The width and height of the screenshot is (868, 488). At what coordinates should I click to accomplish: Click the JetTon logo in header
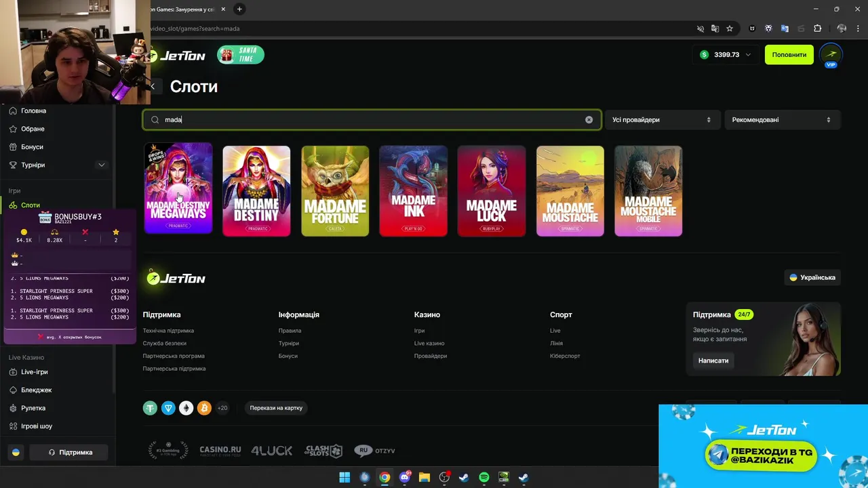[176, 56]
